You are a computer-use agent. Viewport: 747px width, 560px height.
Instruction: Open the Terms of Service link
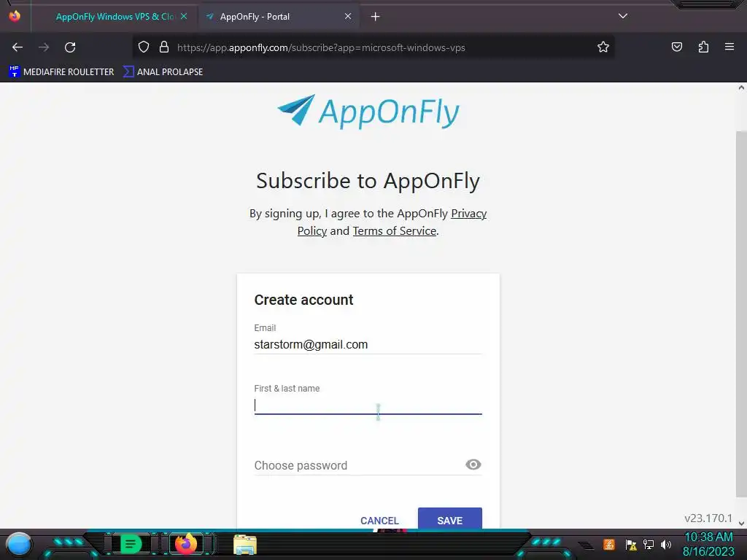point(395,231)
